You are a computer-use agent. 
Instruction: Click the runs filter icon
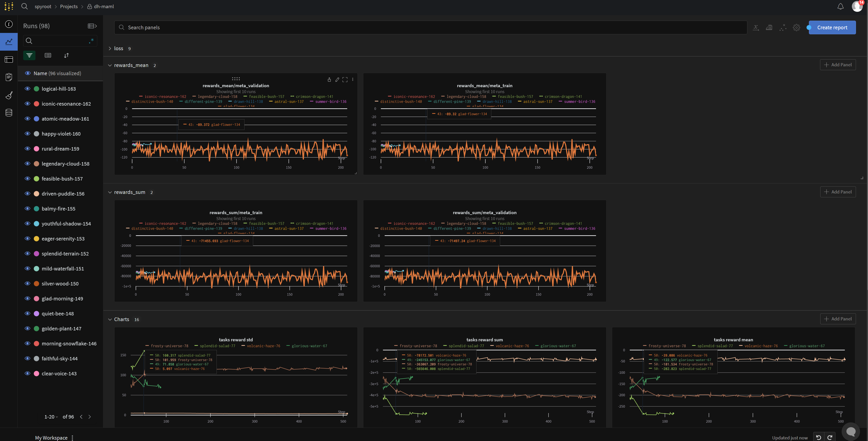point(29,55)
